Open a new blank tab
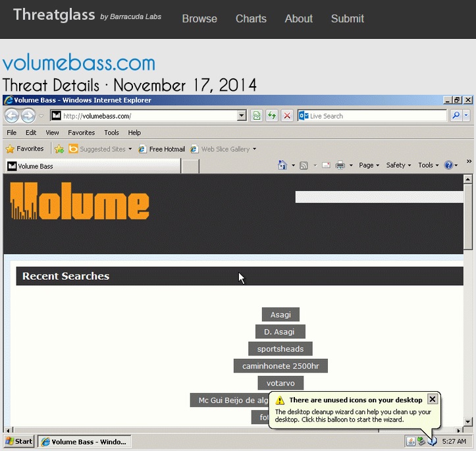The height and width of the screenshot is (451, 476). (x=190, y=167)
